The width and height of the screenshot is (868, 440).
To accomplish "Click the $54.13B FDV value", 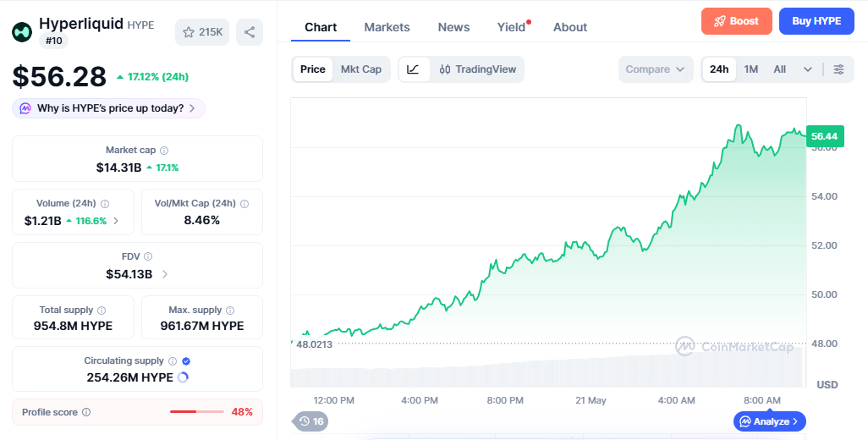I will click(x=129, y=274).
